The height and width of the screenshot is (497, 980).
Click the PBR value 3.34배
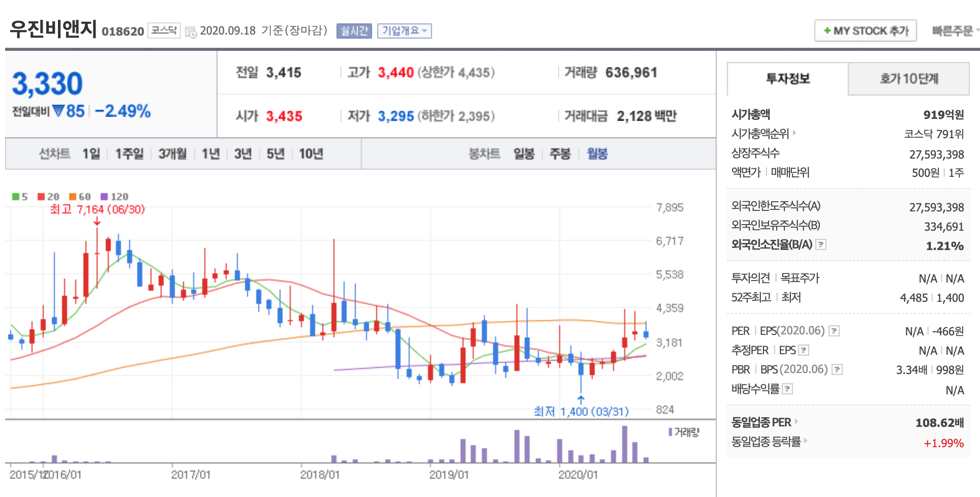point(911,370)
